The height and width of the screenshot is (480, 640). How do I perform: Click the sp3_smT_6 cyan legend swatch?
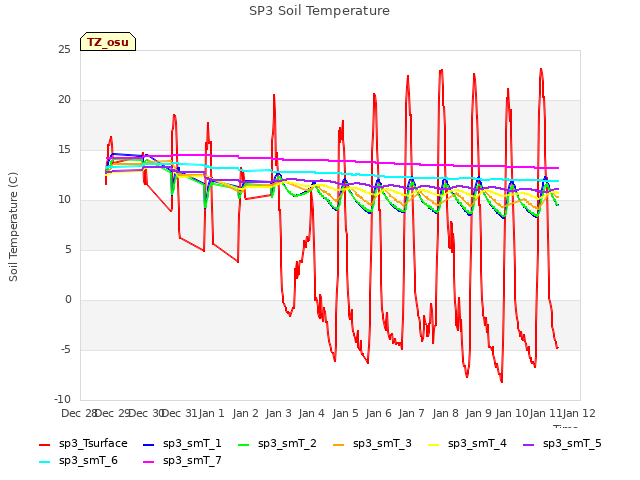point(44,462)
